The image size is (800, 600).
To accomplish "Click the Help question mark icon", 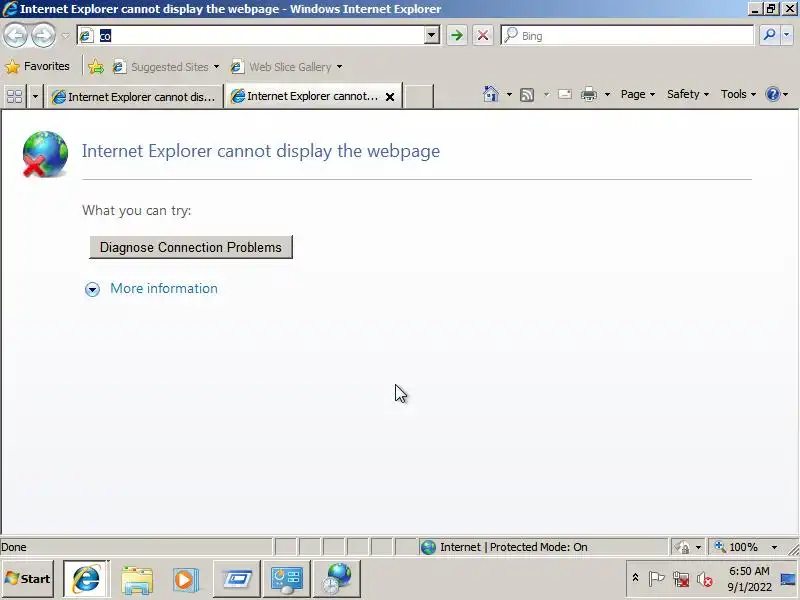I will (x=772, y=94).
